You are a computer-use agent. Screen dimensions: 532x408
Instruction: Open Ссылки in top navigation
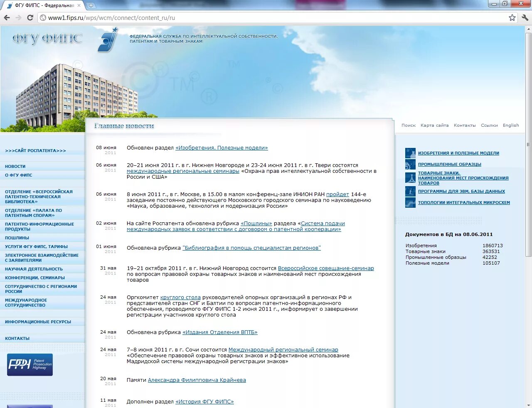coord(489,125)
